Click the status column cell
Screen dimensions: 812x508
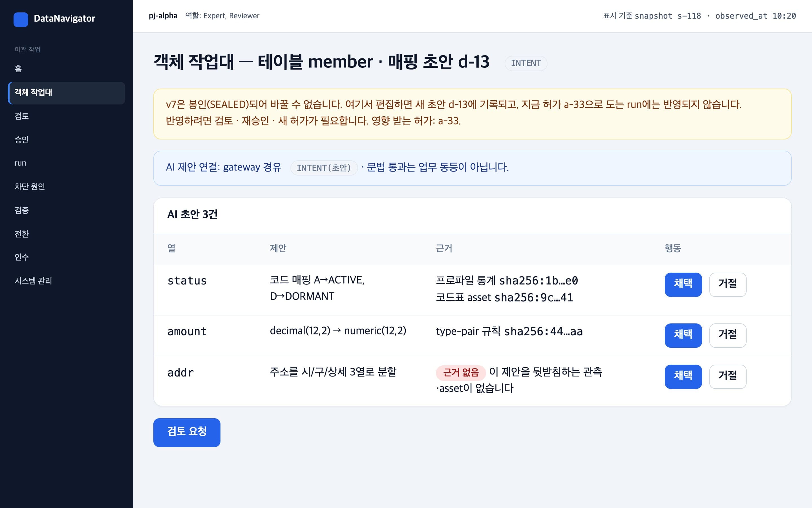pyautogui.click(x=187, y=281)
